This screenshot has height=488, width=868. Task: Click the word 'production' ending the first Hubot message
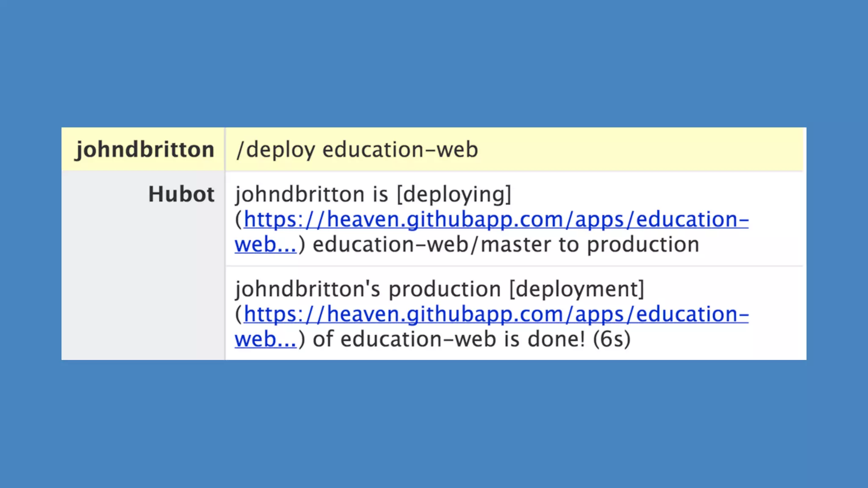coord(643,245)
